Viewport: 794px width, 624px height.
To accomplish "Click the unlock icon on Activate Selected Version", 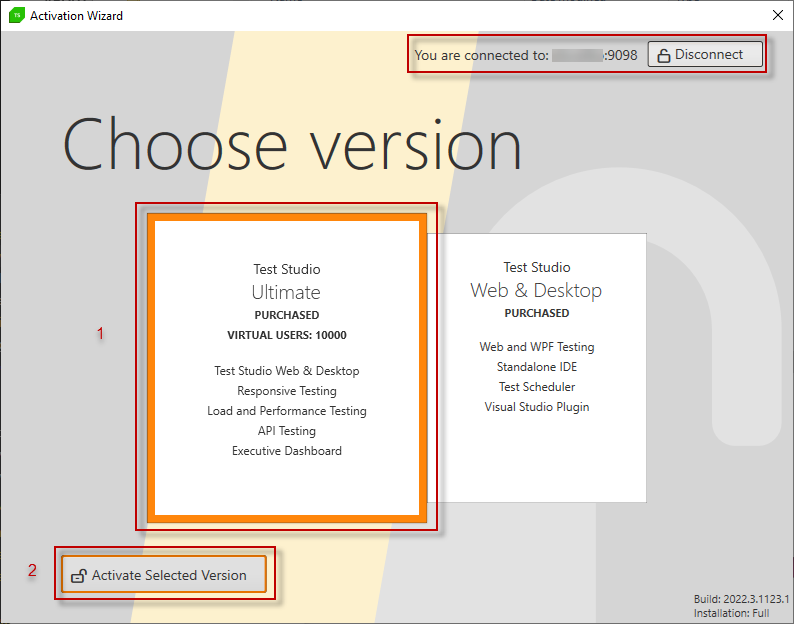I will [x=78, y=575].
